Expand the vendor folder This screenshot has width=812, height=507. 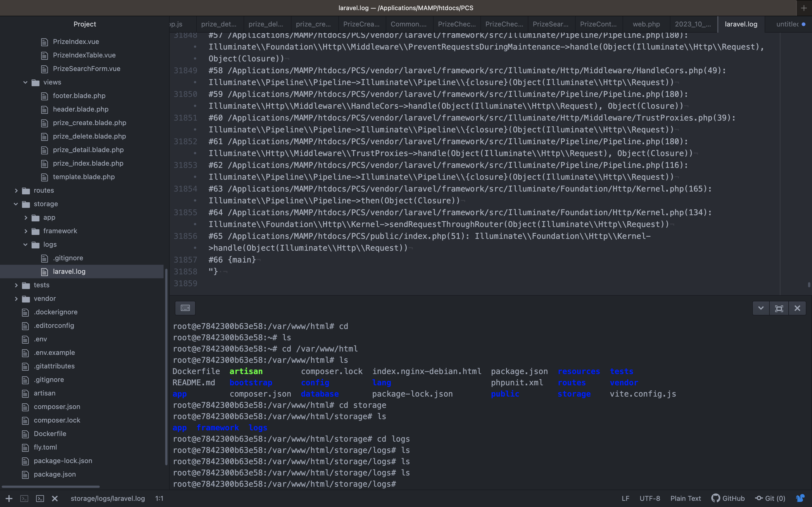pyautogui.click(x=16, y=299)
